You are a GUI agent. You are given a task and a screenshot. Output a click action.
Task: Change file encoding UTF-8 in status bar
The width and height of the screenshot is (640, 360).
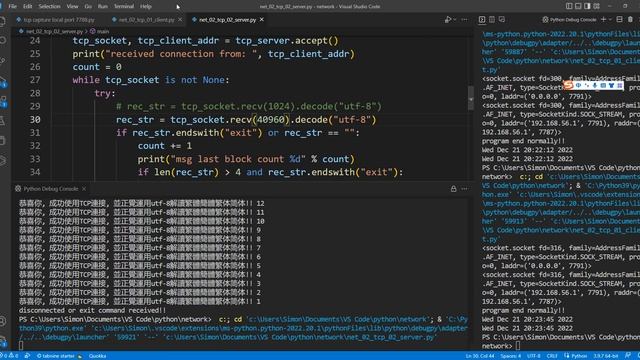click(533, 356)
